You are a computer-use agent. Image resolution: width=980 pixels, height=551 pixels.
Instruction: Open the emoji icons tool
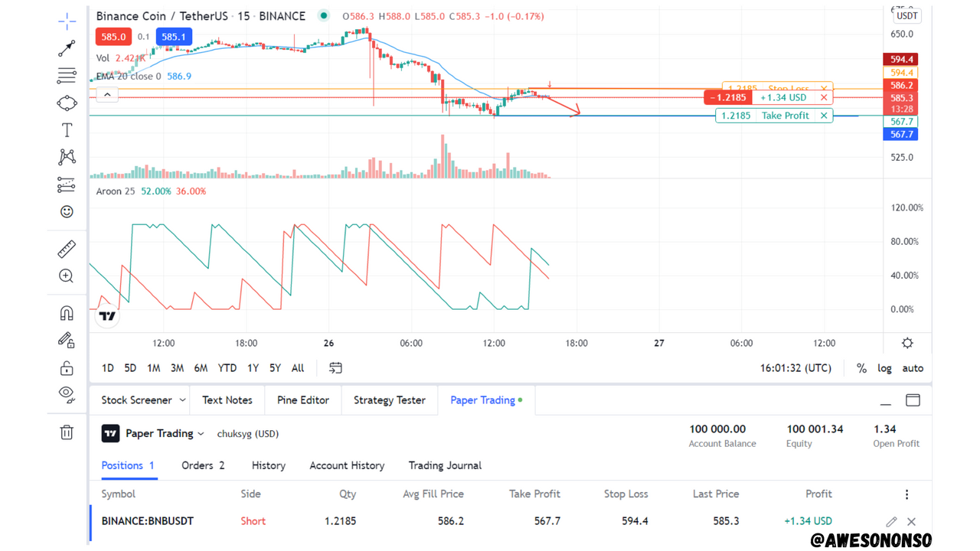(x=67, y=212)
